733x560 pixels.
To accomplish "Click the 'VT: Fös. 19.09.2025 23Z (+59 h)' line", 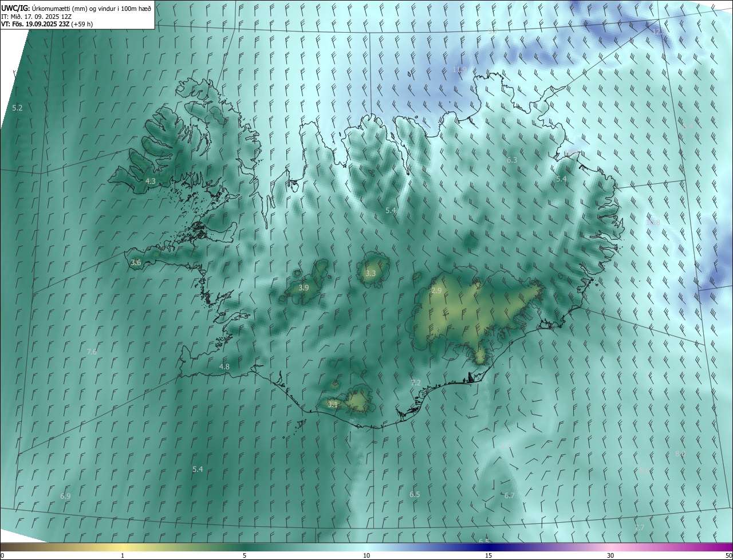I will (47, 24).
